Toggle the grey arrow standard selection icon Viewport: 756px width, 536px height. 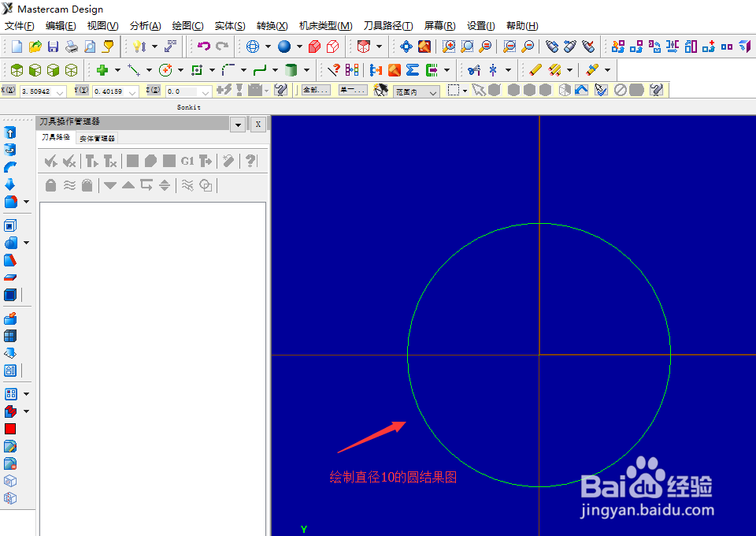[478, 90]
